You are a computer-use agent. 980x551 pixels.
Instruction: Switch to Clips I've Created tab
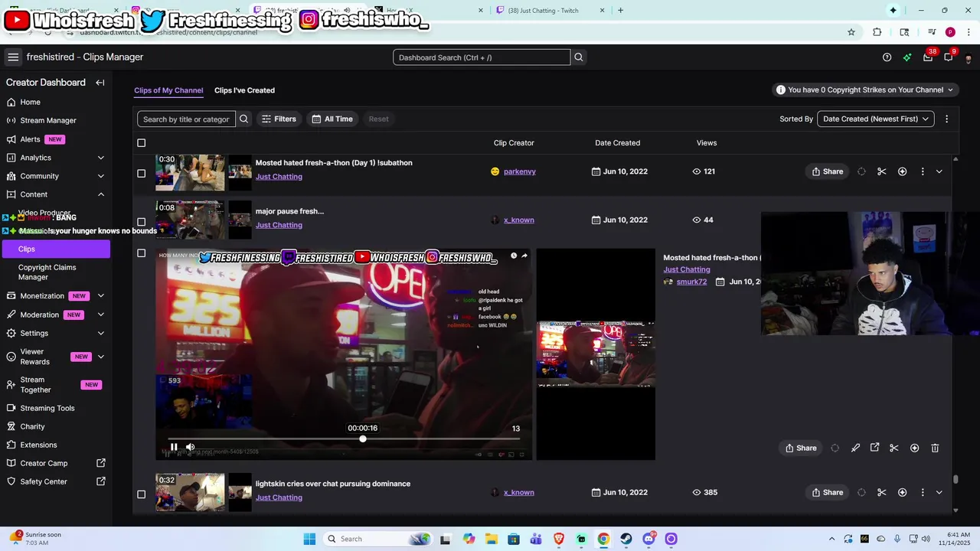244,90
